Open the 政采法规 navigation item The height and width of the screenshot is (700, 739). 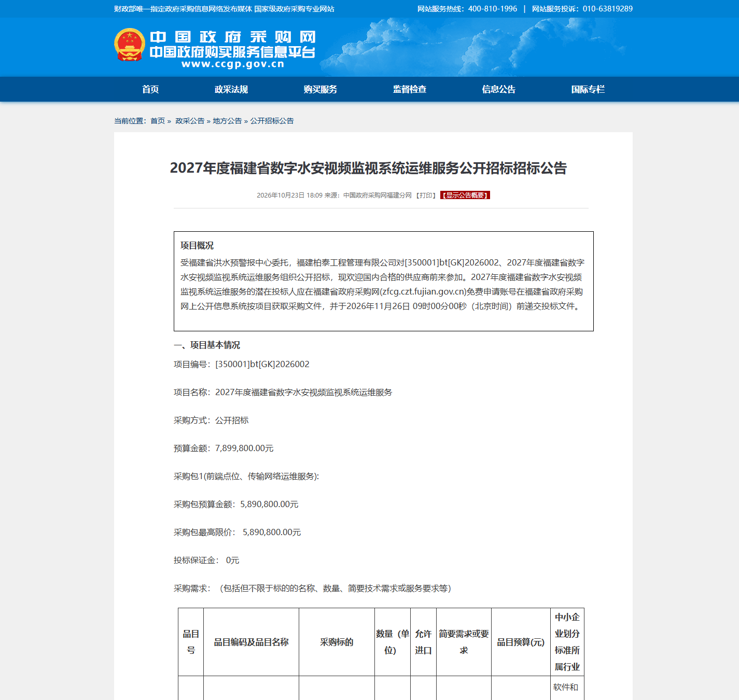(231, 89)
